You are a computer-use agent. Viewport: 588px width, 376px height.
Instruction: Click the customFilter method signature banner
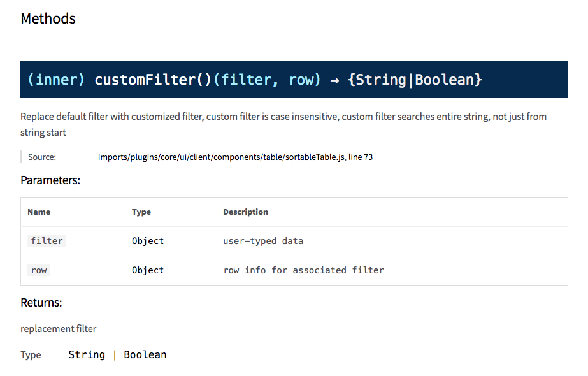[x=294, y=80]
